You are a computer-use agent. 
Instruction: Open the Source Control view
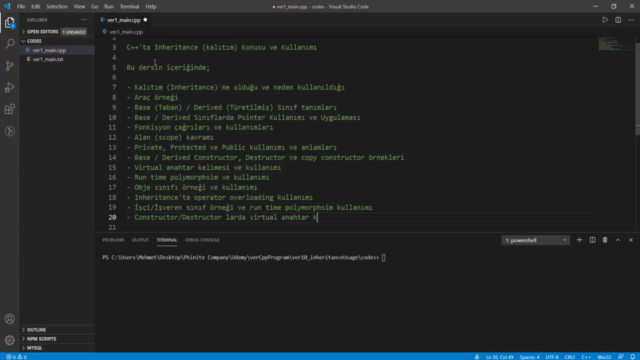9,66
